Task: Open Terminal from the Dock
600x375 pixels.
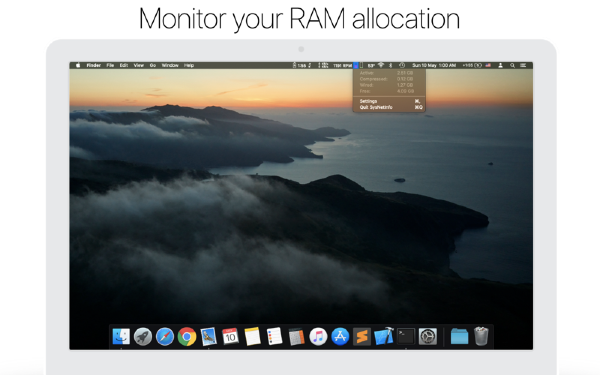Action: pos(406,337)
